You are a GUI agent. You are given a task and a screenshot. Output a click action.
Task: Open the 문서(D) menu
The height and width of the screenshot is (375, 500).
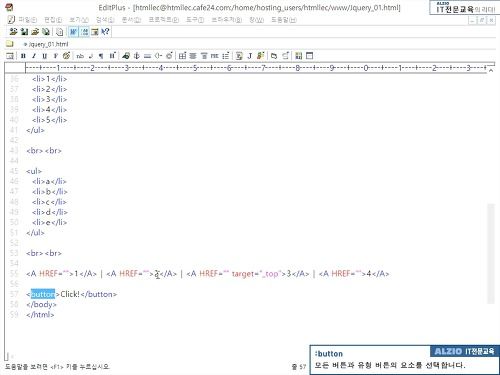[131, 20]
